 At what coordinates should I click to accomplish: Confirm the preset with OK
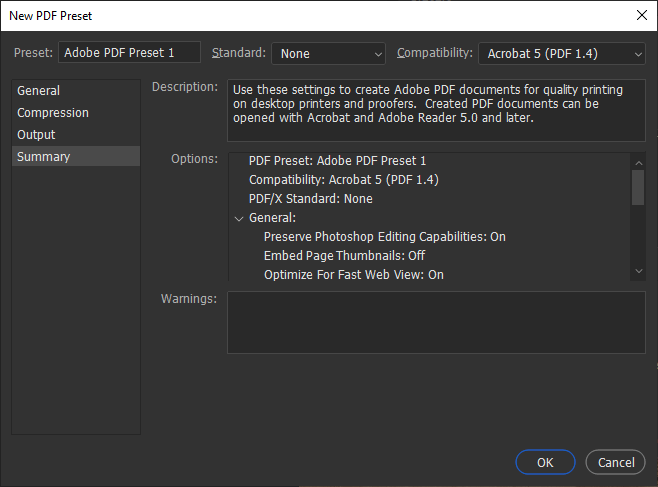pos(545,463)
